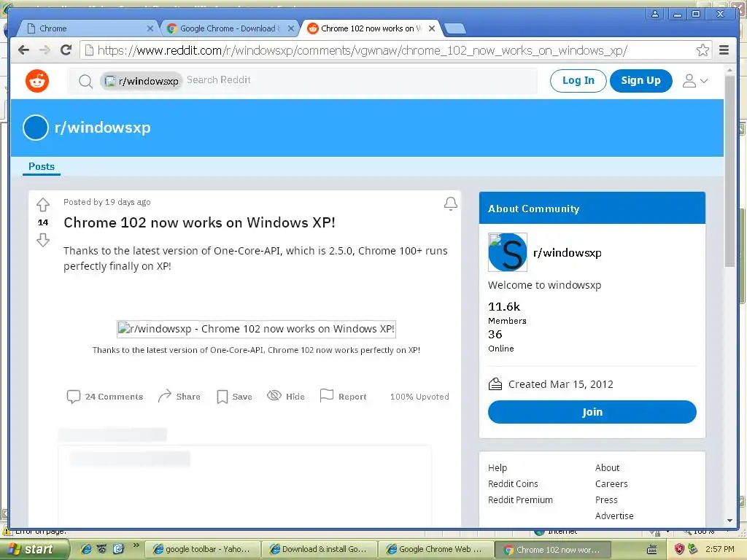Downvote the Chrome 102 post
Screen dimensions: 747x560
43,239
